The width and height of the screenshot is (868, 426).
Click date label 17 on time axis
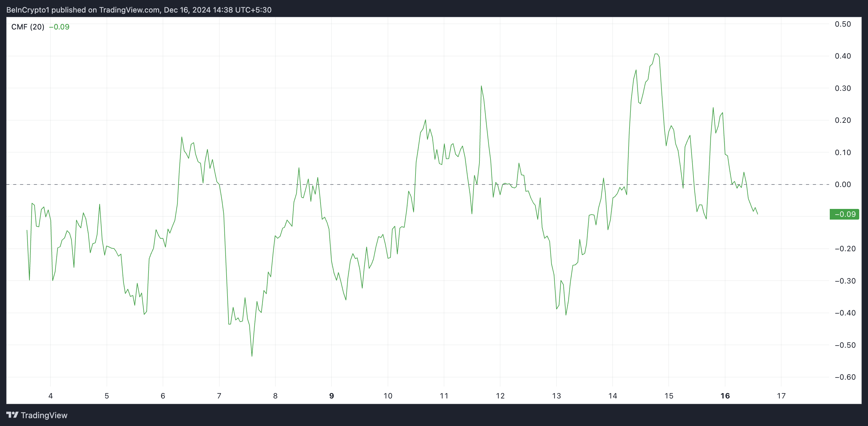click(781, 396)
